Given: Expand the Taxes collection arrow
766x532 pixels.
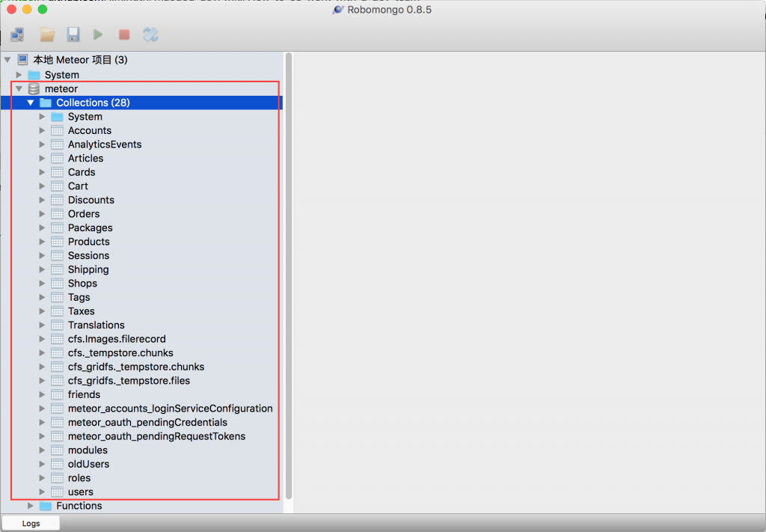Looking at the screenshot, I should point(42,311).
